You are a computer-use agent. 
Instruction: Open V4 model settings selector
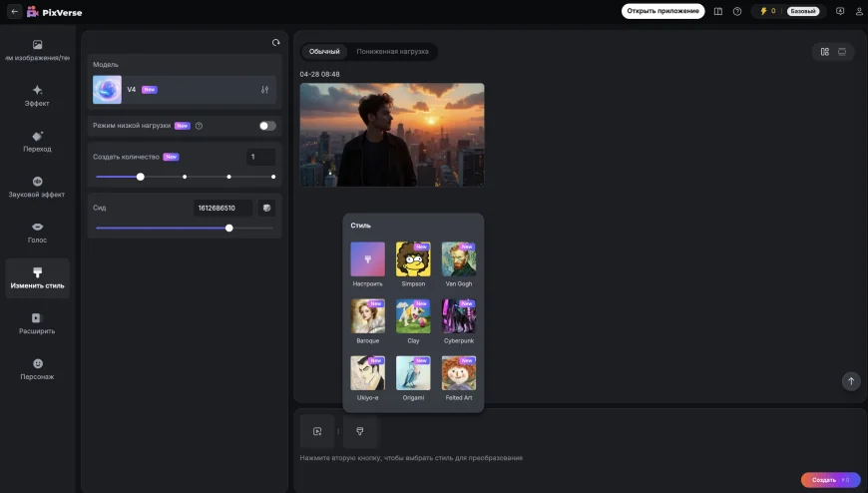[264, 90]
